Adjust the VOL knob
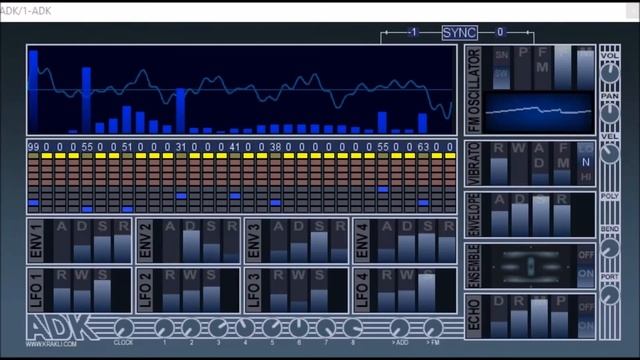Screen dimensions: 640x360 (x=609, y=73)
